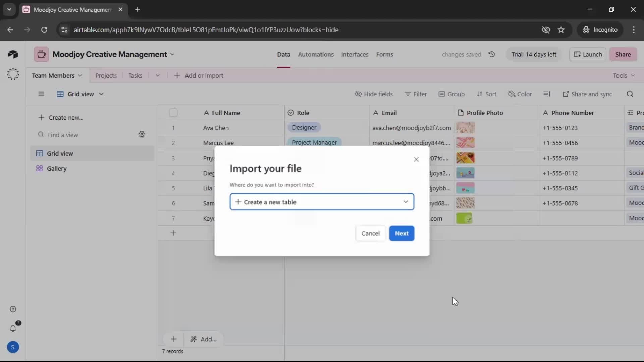This screenshot has width=644, height=362.
Task: Open the help question mark icon
Action: coord(13,309)
